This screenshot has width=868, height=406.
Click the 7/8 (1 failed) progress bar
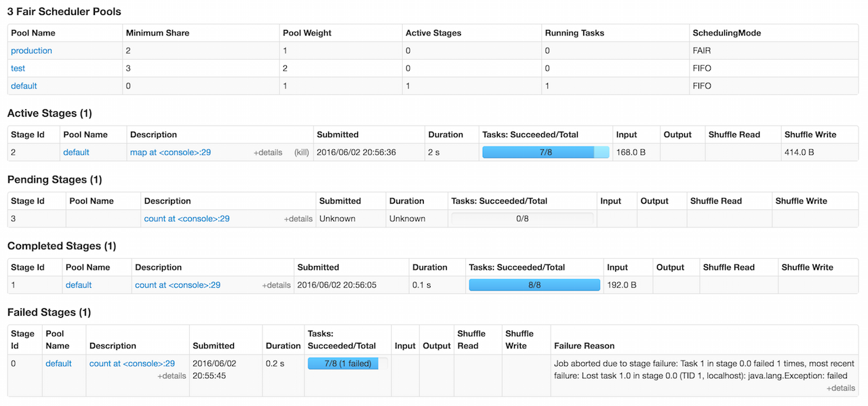coord(348,364)
